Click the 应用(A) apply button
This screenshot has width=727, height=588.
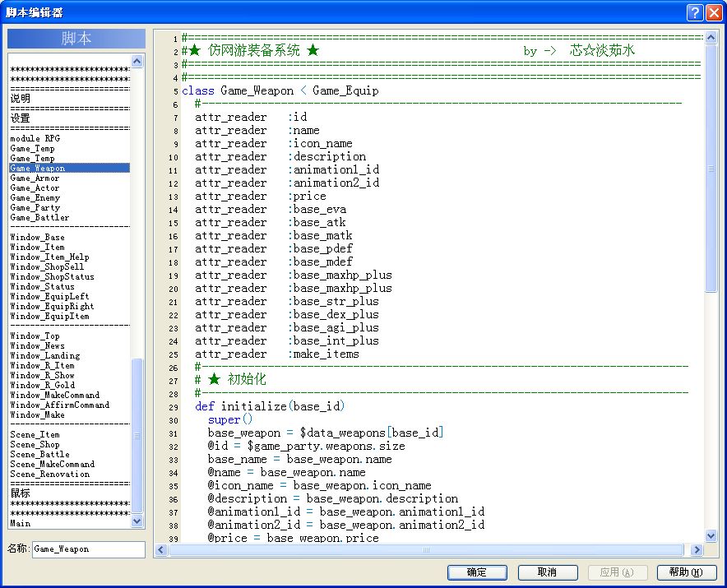point(617,572)
